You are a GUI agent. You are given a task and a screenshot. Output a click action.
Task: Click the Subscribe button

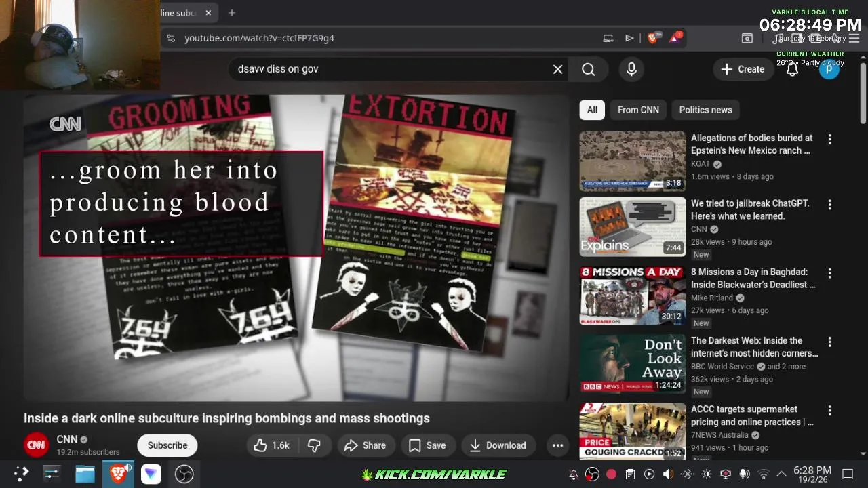coord(167,445)
